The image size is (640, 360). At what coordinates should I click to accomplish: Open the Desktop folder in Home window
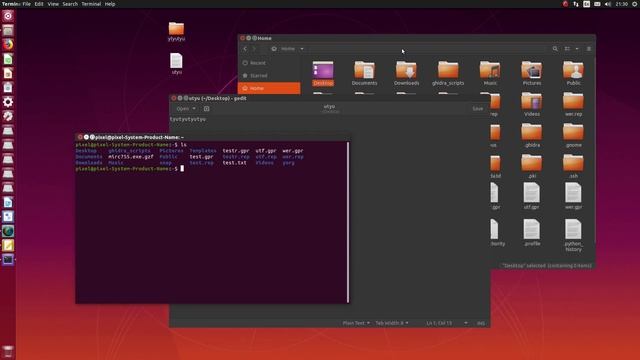point(323,73)
